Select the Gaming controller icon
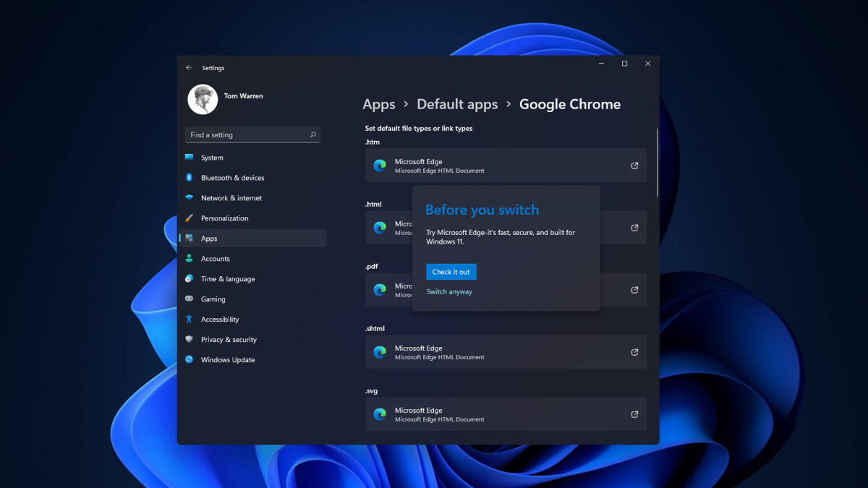The width and height of the screenshot is (868, 488). (x=190, y=299)
